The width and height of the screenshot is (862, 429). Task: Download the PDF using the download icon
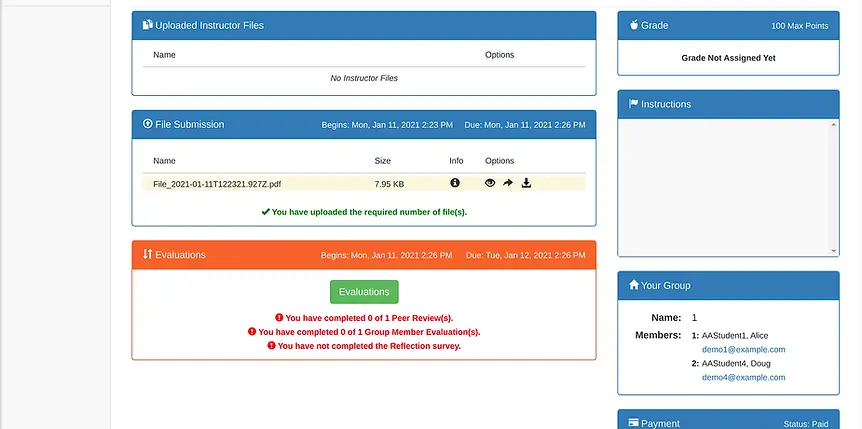point(526,183)
